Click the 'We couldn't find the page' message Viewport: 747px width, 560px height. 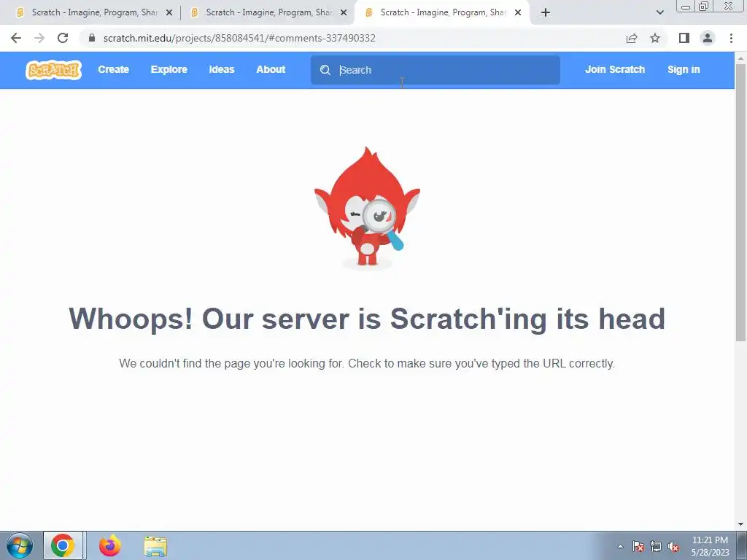367,363
